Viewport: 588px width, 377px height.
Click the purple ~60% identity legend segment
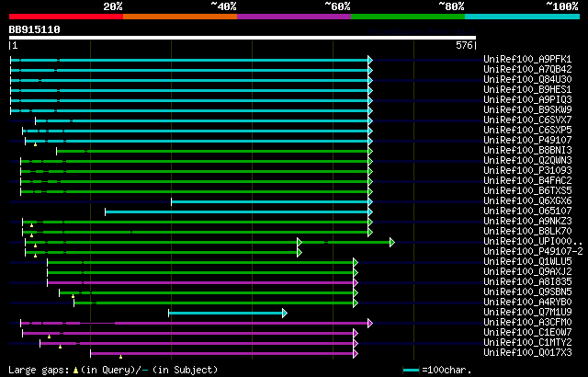[x=294, y=17]
